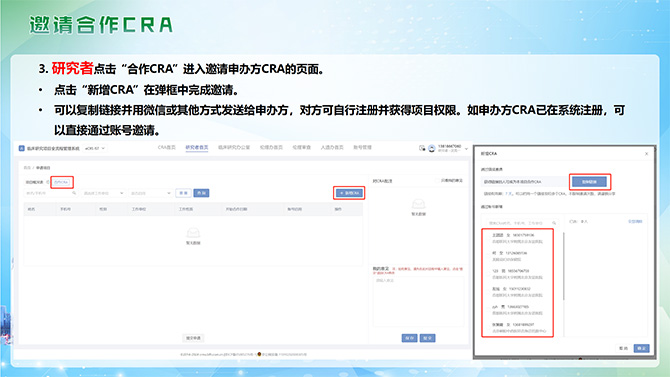Click the search icon in the dialog's CRA search box
The width and height of the screenshot is (670, 377).
point(554,223)
